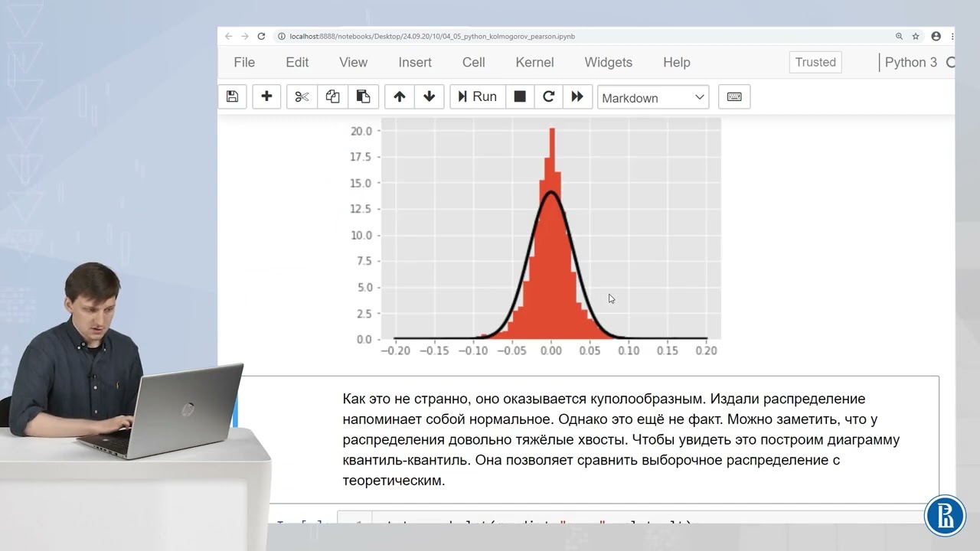
Task: Open the Help menu
Action: (x=677, y=62)
